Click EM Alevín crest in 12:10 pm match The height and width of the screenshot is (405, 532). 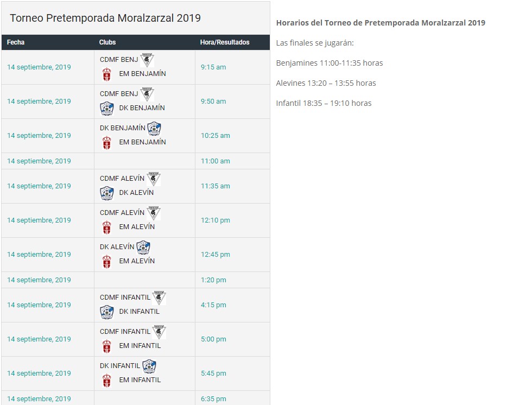pos(107,227)
